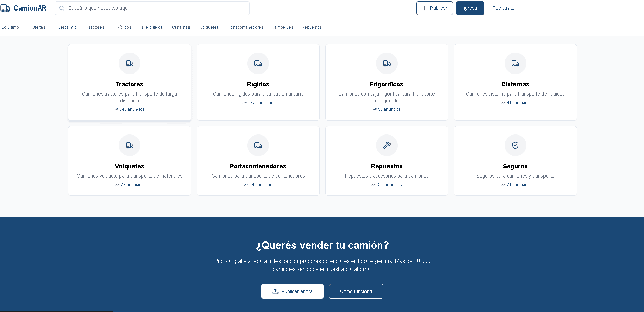Image resolution: width=644 pixels, height=312 pixels.
Task: Click the wrench icon above Repuestos
Action: [x=387, y=145]
